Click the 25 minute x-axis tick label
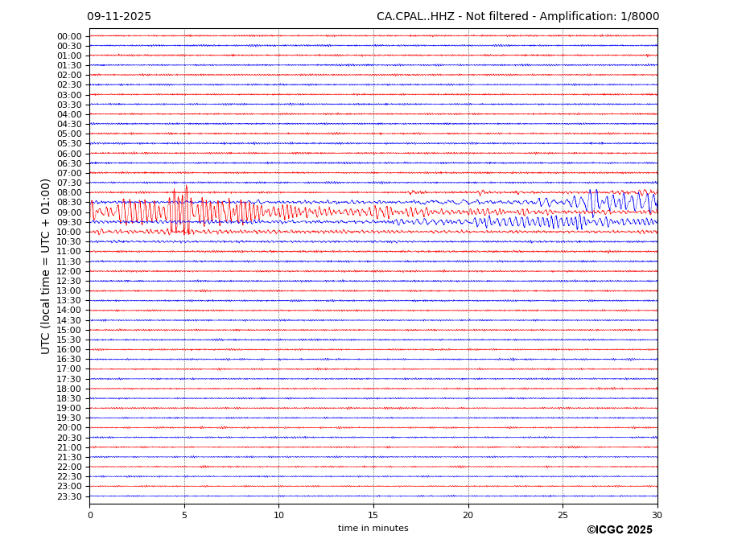This screenshot has width=746, height=560. (563, 515)
